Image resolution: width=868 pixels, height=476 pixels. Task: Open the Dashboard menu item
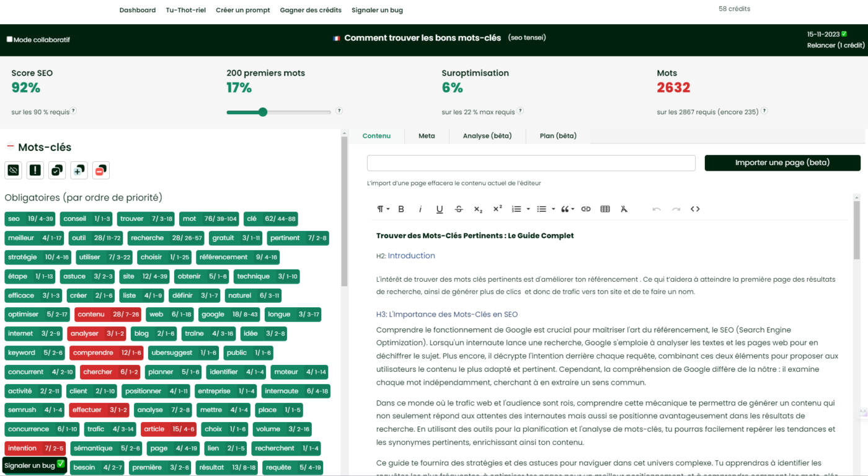click(138, 10)
